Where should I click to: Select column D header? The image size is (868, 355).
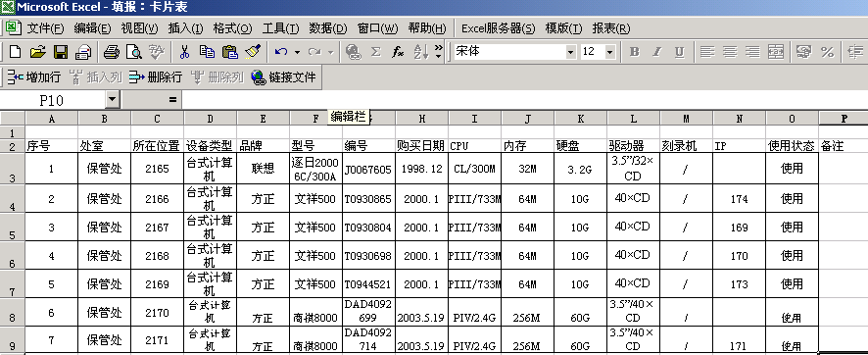click(x=211, y=118)
